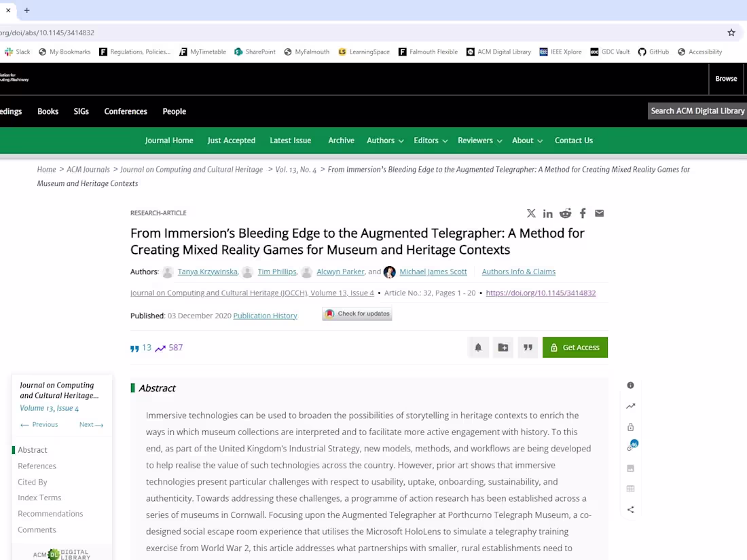Open Alcwyn Parker author link

[341, 272]
